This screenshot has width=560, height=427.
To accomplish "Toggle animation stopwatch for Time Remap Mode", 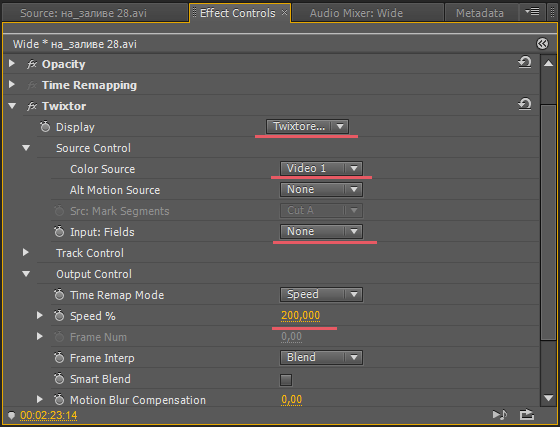I will (59, 295).
